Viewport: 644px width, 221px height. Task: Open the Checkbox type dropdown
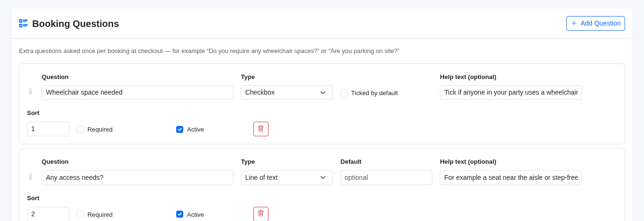click(x=286, y=92)
